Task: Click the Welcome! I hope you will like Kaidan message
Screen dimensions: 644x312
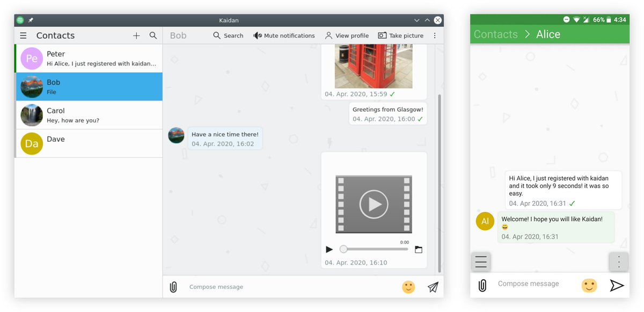Action: click(556, 227)
